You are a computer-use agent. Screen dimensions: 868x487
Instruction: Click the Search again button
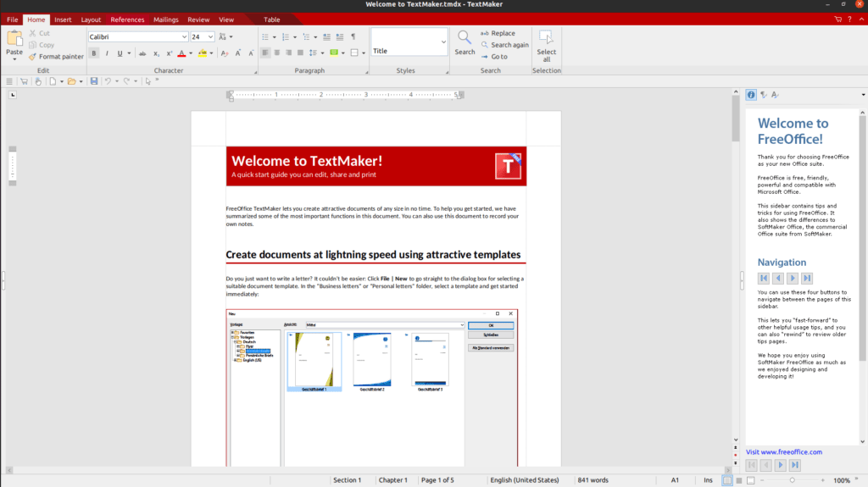(x=504, y=45)
